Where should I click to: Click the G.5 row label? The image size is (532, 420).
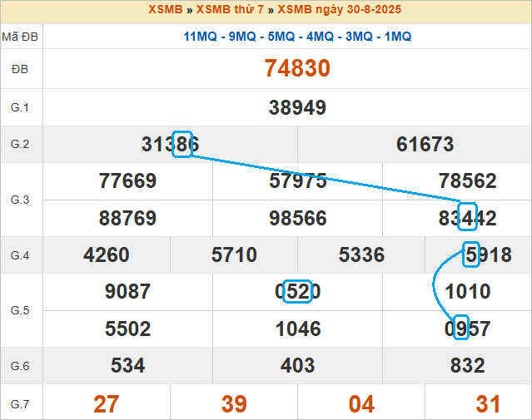pyautogui.click(x=20, y=310)
